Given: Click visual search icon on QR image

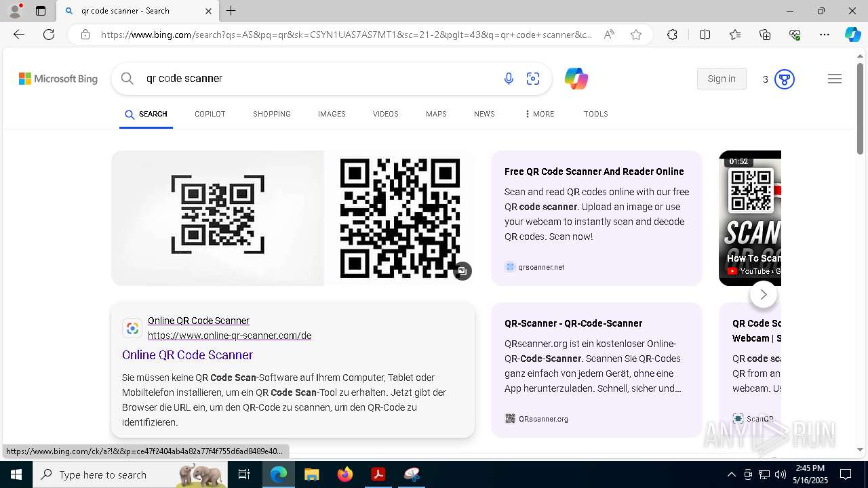Looking at the screenshot, I should [x=462, y=271].
